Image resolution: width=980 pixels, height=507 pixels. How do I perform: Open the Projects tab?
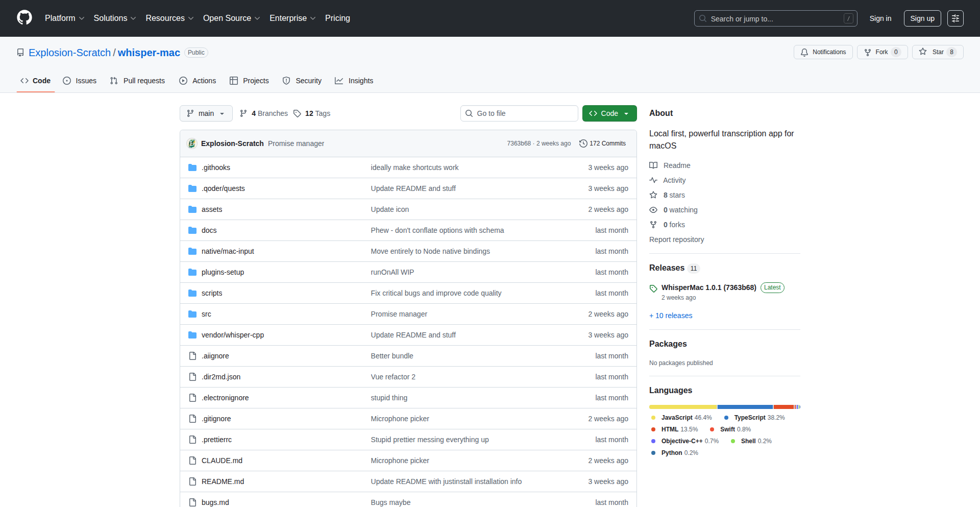click(249, 81)
